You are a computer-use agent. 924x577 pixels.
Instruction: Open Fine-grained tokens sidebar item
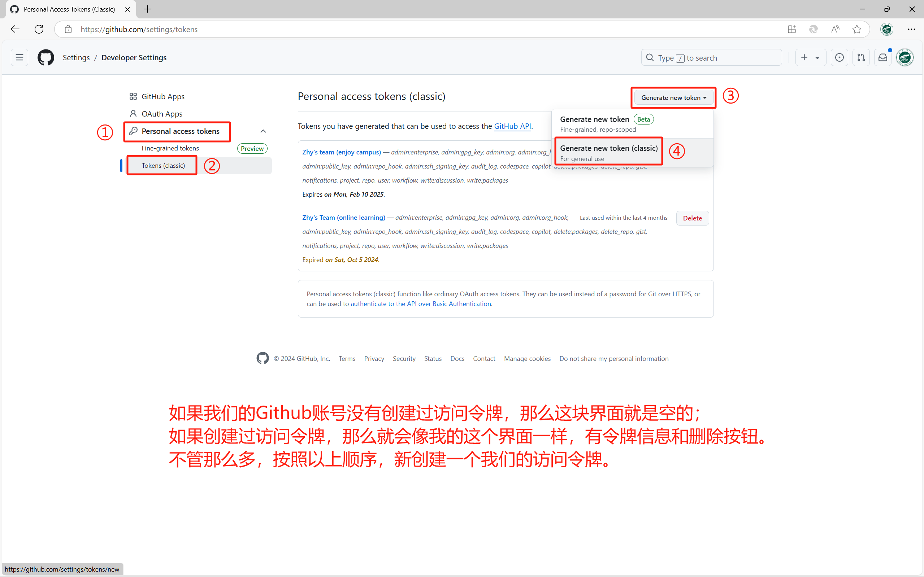pyautogui.click(x=170, y=148)
